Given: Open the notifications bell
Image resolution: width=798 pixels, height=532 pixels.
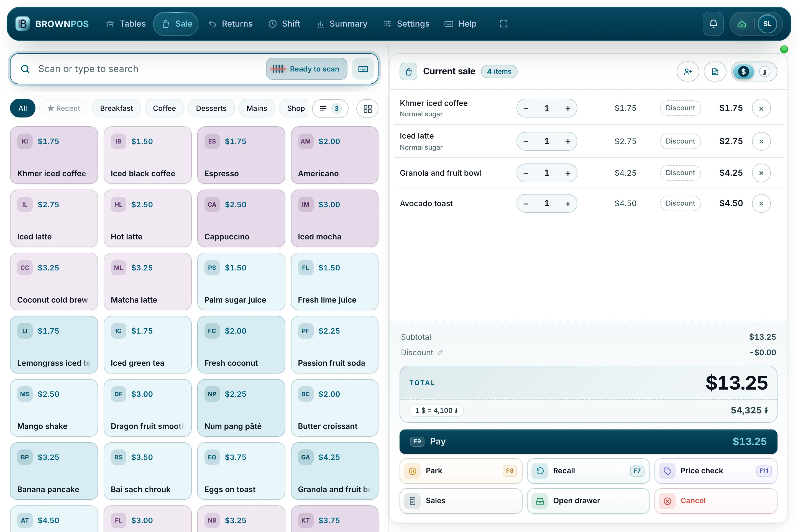Looking at the screenshot, I should (x=713, y=24).
